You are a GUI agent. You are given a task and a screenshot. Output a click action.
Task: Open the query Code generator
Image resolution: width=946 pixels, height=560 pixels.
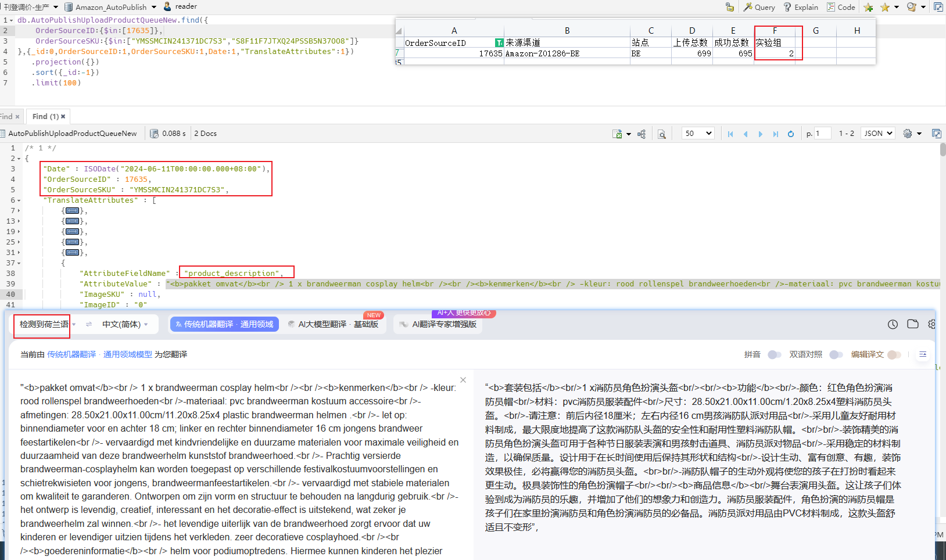(x=841, y=7)
